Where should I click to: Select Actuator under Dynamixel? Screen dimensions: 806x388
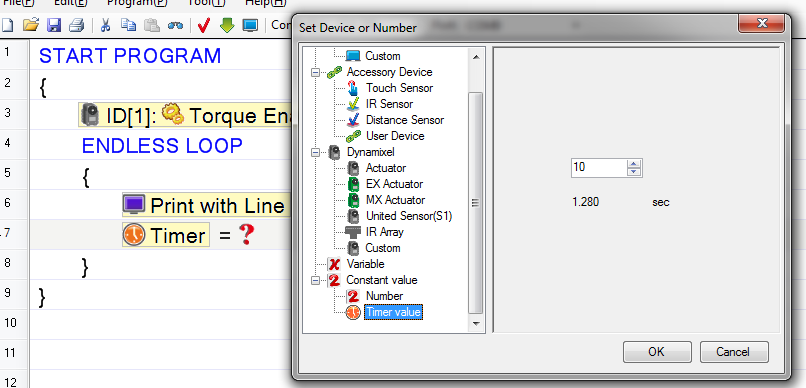pyautogui.click(x=386, y=168)
